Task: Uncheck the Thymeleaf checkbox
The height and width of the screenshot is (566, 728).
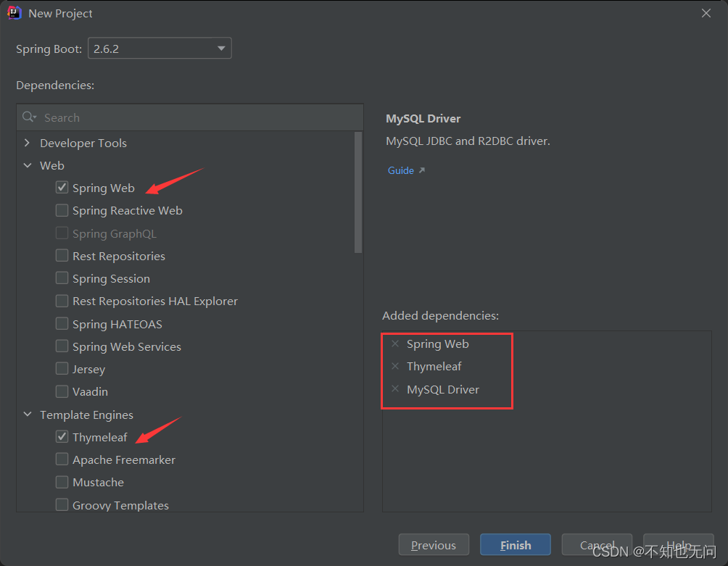Action: pos(62,436)
